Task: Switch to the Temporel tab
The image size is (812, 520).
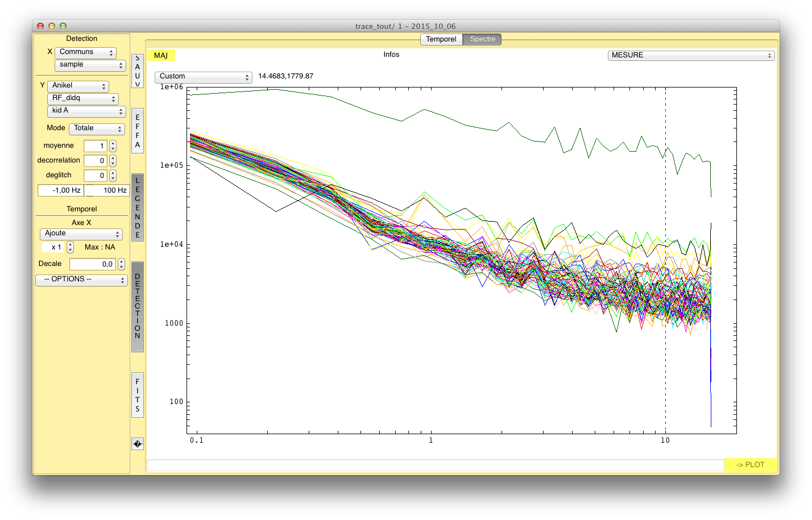Action: (x=441, y=39)
